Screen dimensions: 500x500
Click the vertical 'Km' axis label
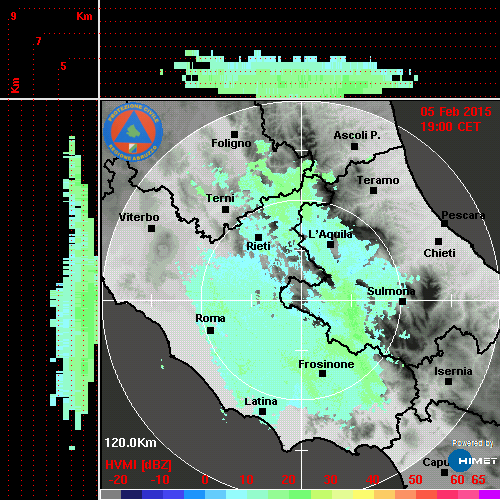point(15,85)
